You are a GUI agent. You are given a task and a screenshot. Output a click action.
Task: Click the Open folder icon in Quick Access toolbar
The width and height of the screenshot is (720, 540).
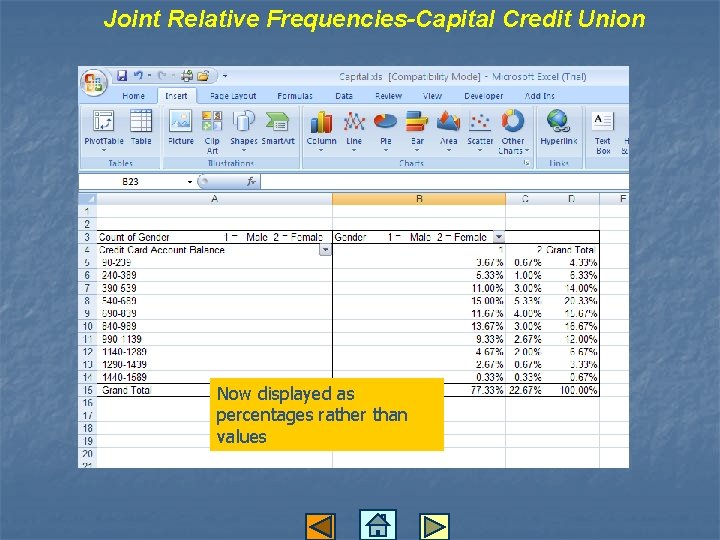[203, 75]
